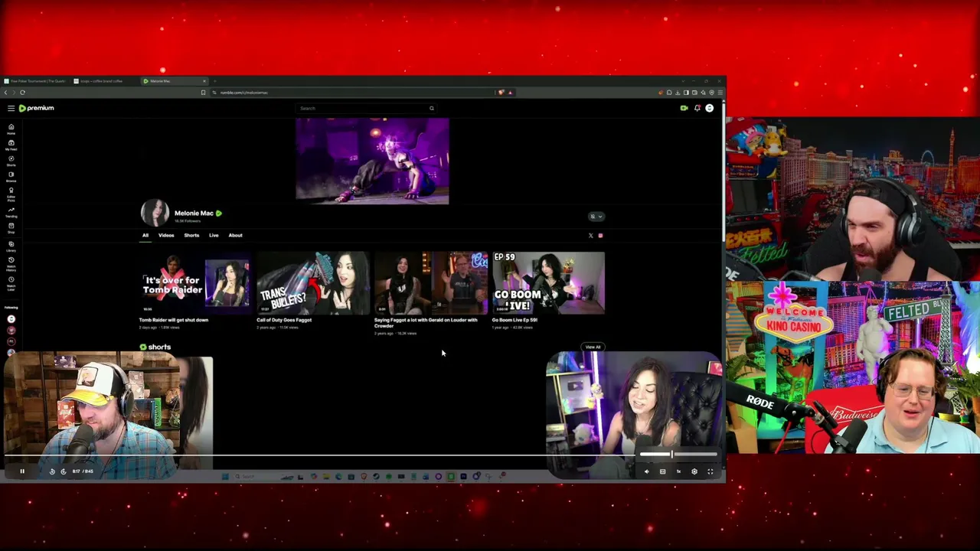
Task: Click the Rumble premium logo
Action: tap(37, 108)
